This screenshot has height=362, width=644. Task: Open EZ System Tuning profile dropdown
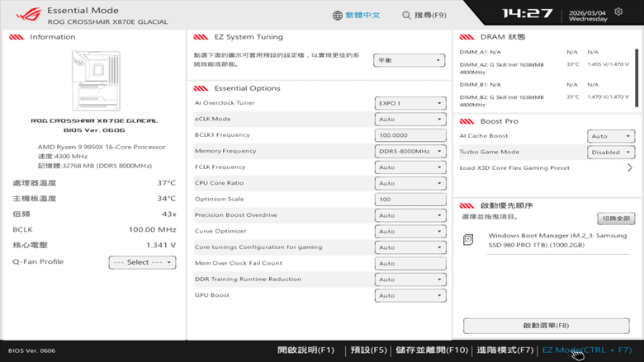(x=409, y=60)
